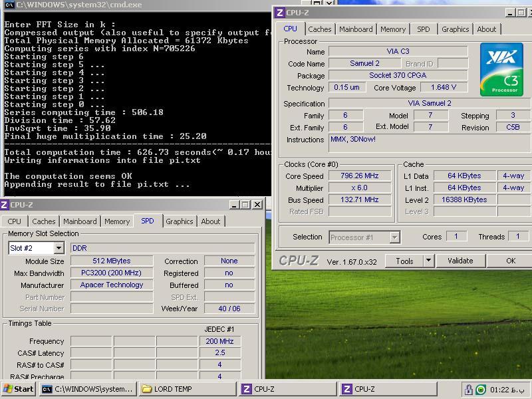The width and height of the screenshot is (532, 399).
Task: Click the CPU-Z icon in the SPD window title bar
Action: (4, 205)
